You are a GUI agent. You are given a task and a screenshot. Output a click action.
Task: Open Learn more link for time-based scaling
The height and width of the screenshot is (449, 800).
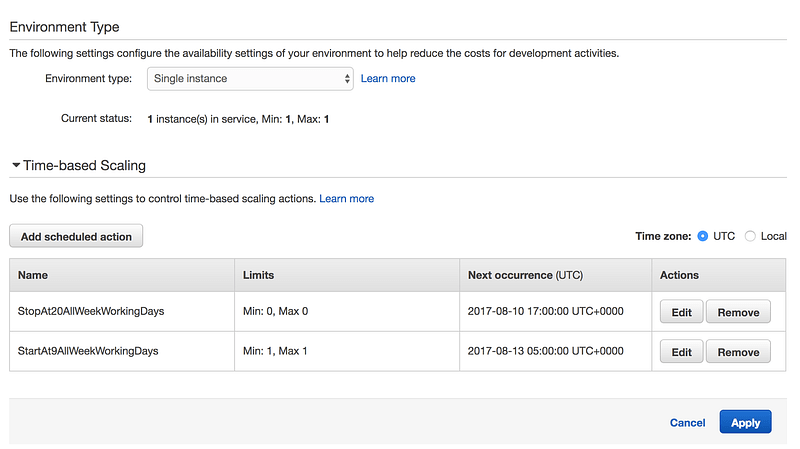pyautogui.click(x=346, y=198)
